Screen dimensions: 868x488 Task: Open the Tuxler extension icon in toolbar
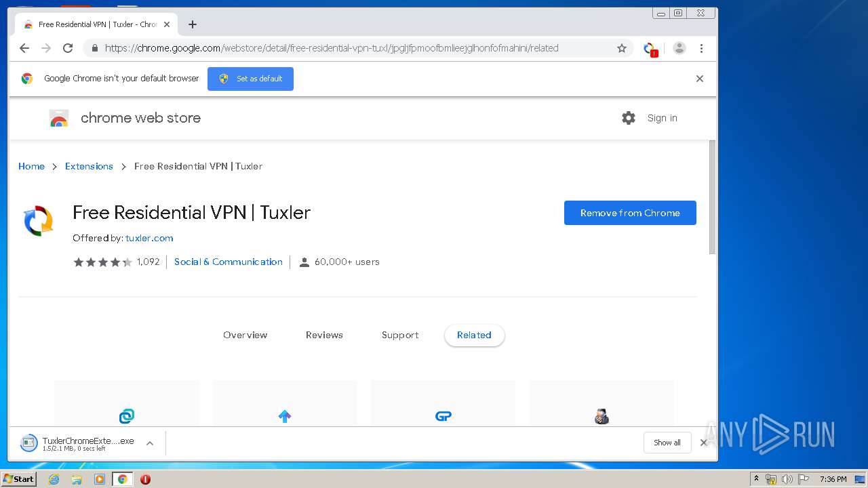pyautogui.click(x=650, y=49)
